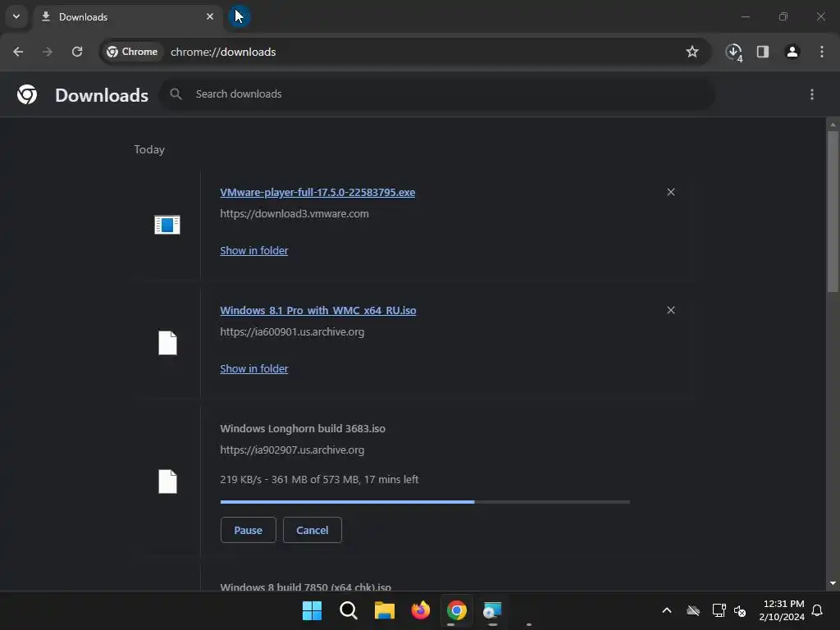Image resolution: width=840 pixels, height=630 pixels.
Task: Click the Chrome logo beside Downloads heading
Action: [27, 95]
